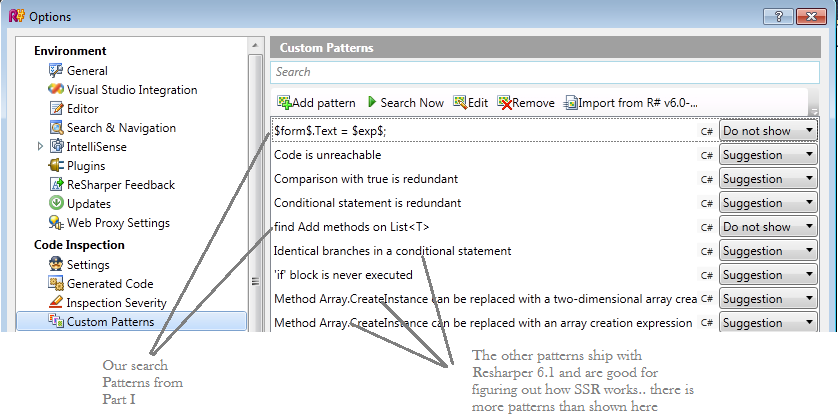This screenshot has height=420, width=838.
Task: Close the Options dialog
Action: pyautogui.click(x=811, y=17)
